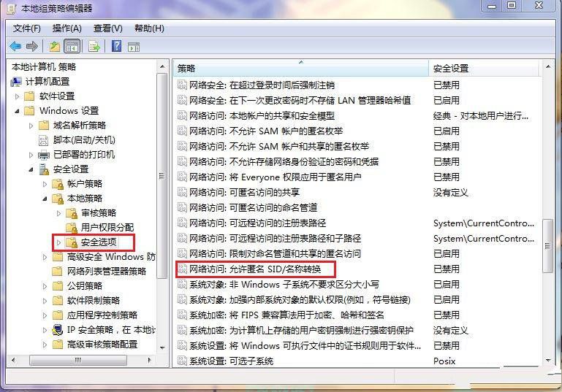This screenshot has width=562, height=392.
Task: Click the tree pane horizontal scrollbar thumb
Action: (77, 360)
